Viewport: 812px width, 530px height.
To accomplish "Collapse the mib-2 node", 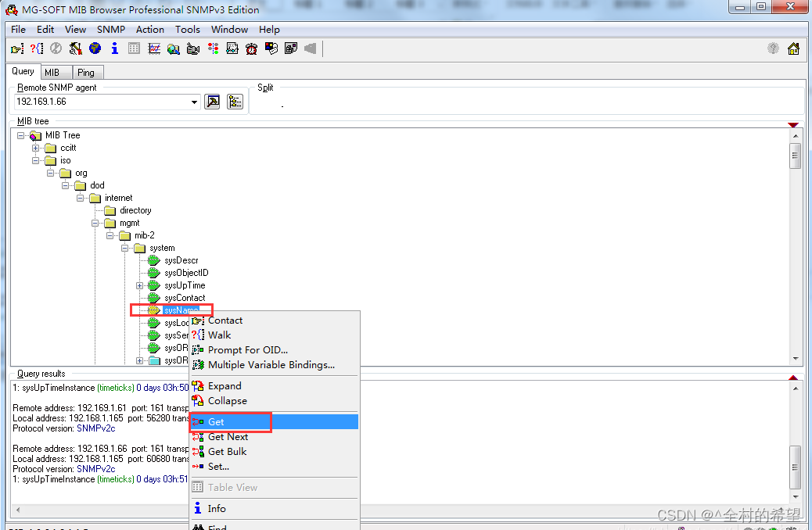I will (110, 235).
